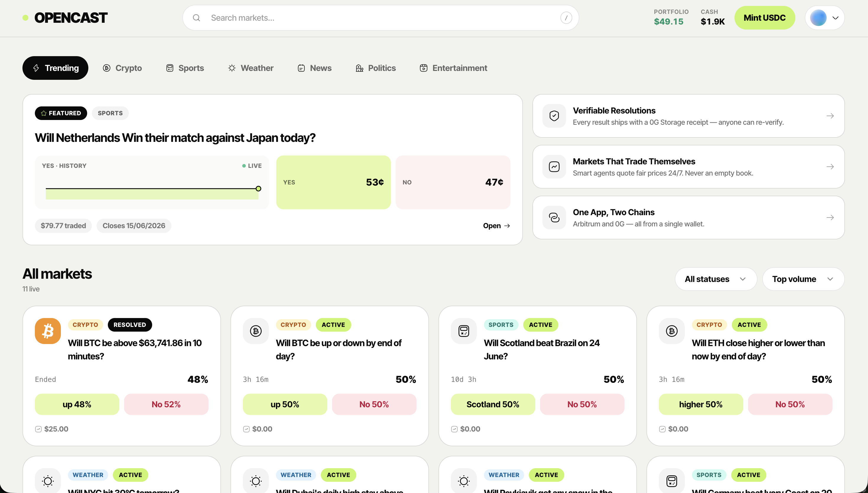The image size is (868, 493).
Task: Open the account menu chevron
Action: click(x=836, y=18)
